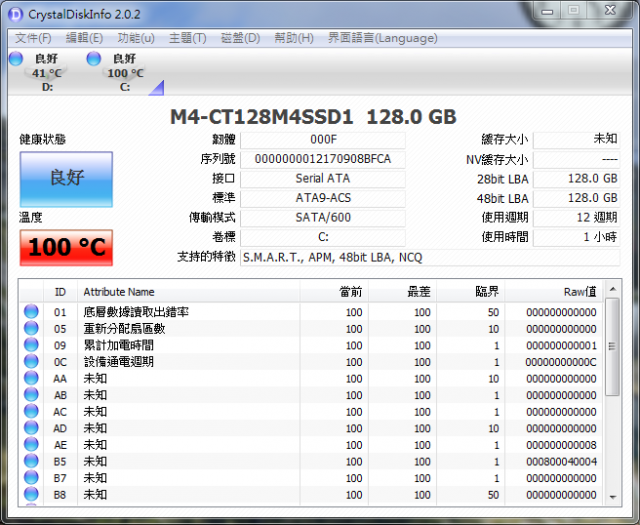Click raw value 000000000001

[561, 346]
